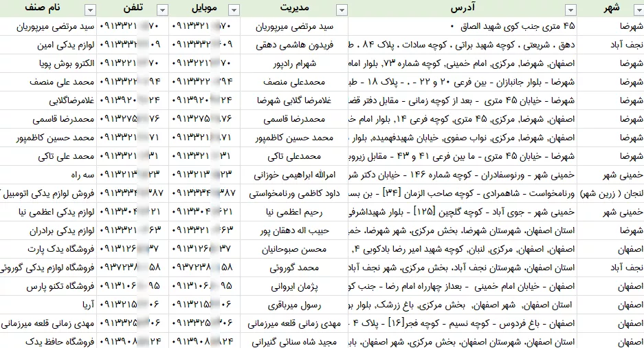Select the cell "مجید شاه سنائی گنیرانی"
644x348 pixels.
[294, 341]
